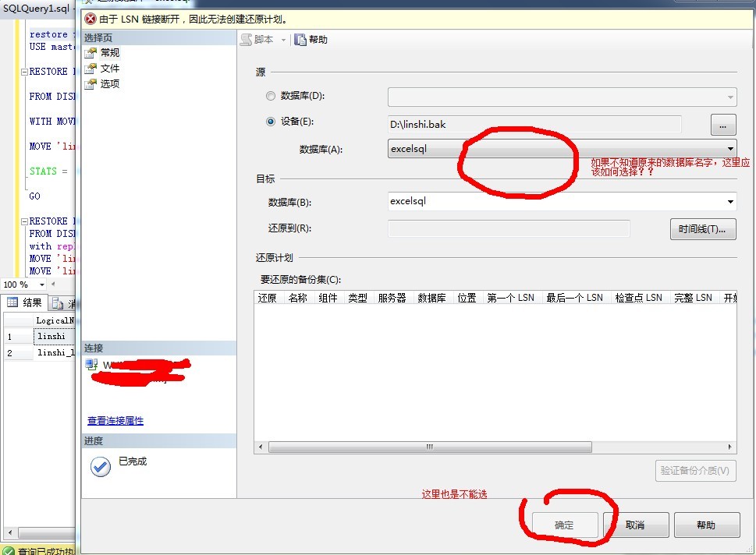Click the 结果 grid icon
Screen dimensions: 756x555
pos(12,302)
